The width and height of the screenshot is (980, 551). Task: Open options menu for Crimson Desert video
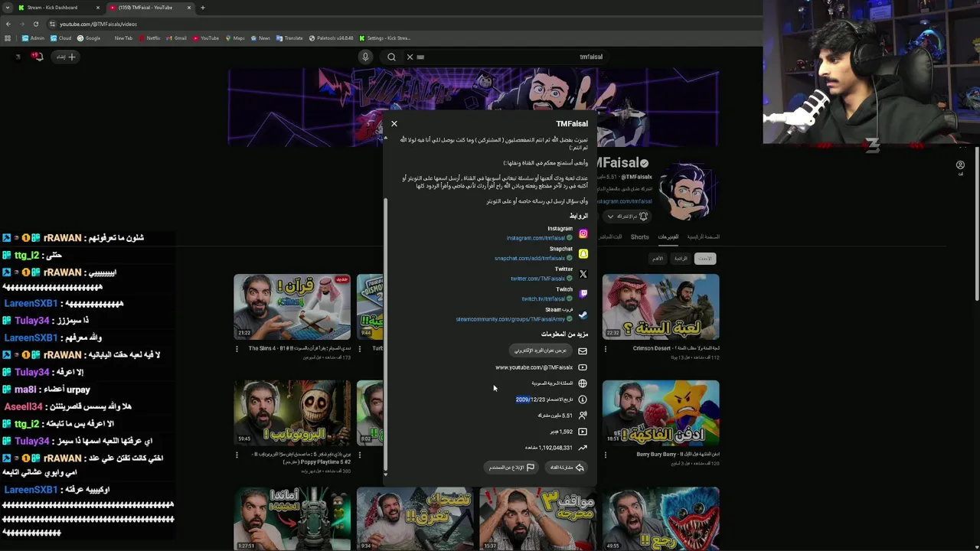(x=605, y=349)
